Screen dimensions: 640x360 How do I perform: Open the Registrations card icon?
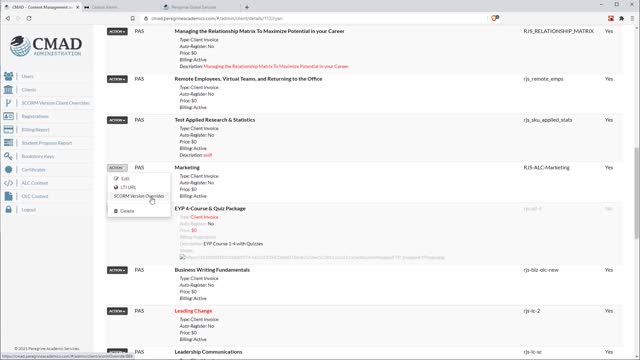pos(8,116)
